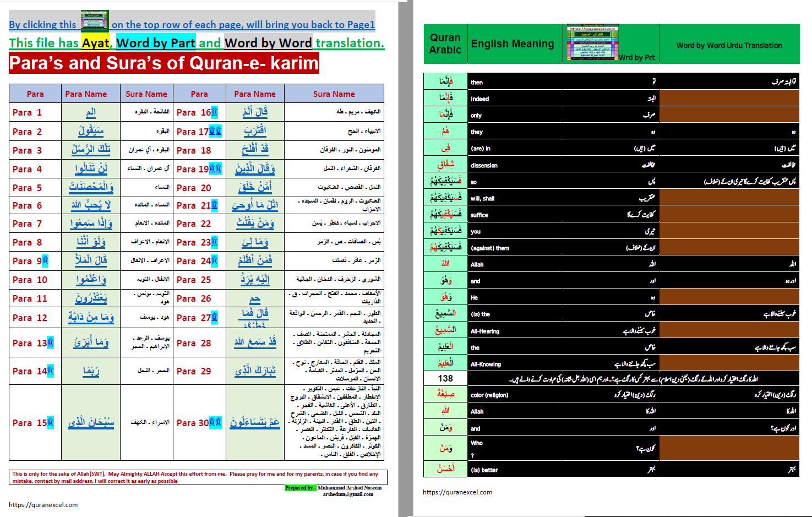Click the quranexcel.com URL on the left page
The width and height of the screenshot is (812, 517).
click(43, 505)
